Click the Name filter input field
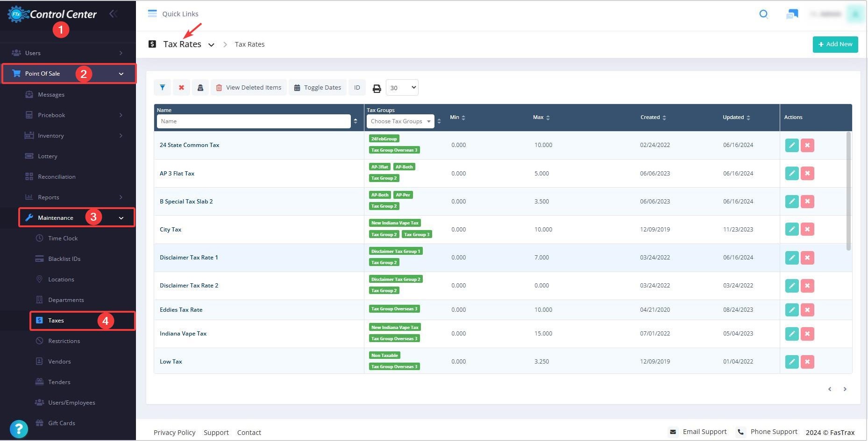Screen dimensions: 868x441 (x=254, y=121)
